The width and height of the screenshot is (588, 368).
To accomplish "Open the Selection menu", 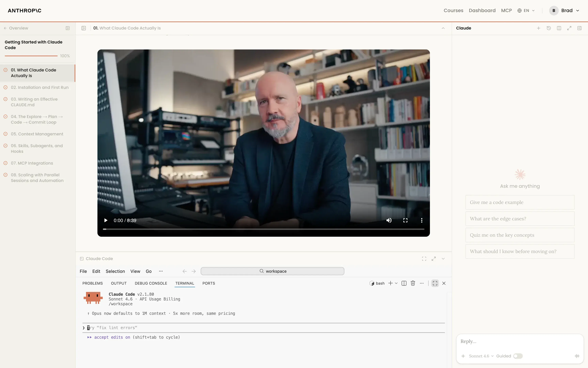I will tap(115, 271).
